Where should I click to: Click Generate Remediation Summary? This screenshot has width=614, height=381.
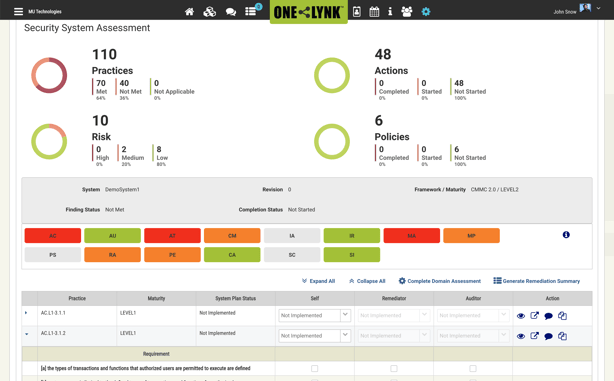point(536,281)
